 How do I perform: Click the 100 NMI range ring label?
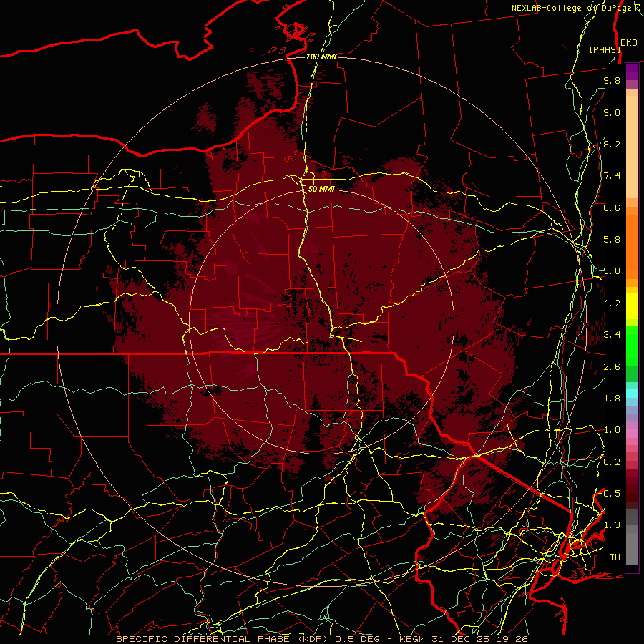321,57
